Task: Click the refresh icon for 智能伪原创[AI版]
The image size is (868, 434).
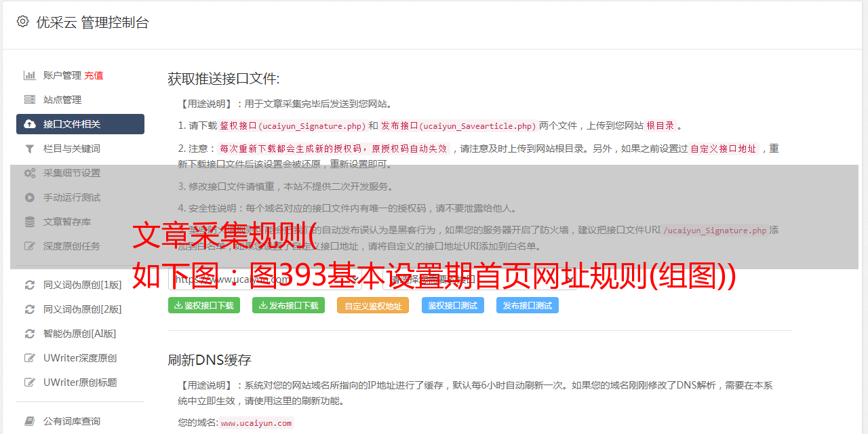Action: (30, 334)
